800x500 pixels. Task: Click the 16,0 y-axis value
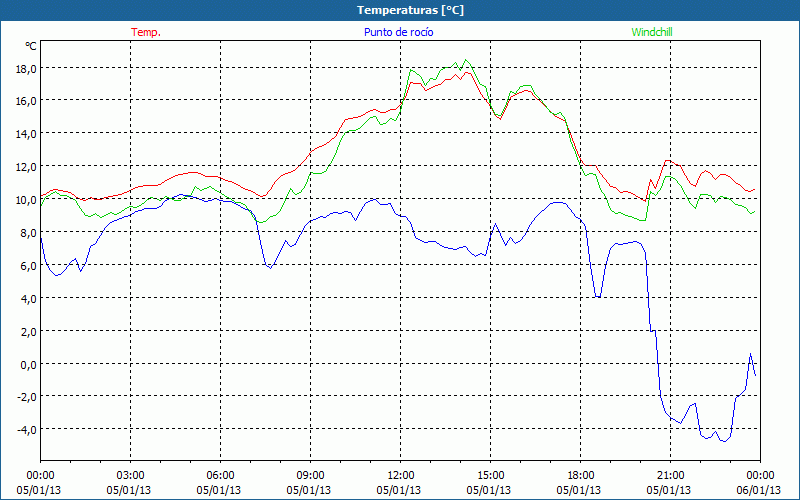[x=26, y=101]
